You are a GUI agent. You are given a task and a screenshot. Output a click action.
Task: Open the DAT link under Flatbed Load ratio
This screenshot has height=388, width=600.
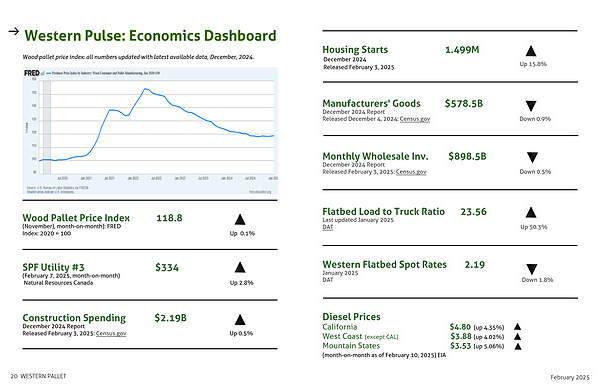pos(328,227)
